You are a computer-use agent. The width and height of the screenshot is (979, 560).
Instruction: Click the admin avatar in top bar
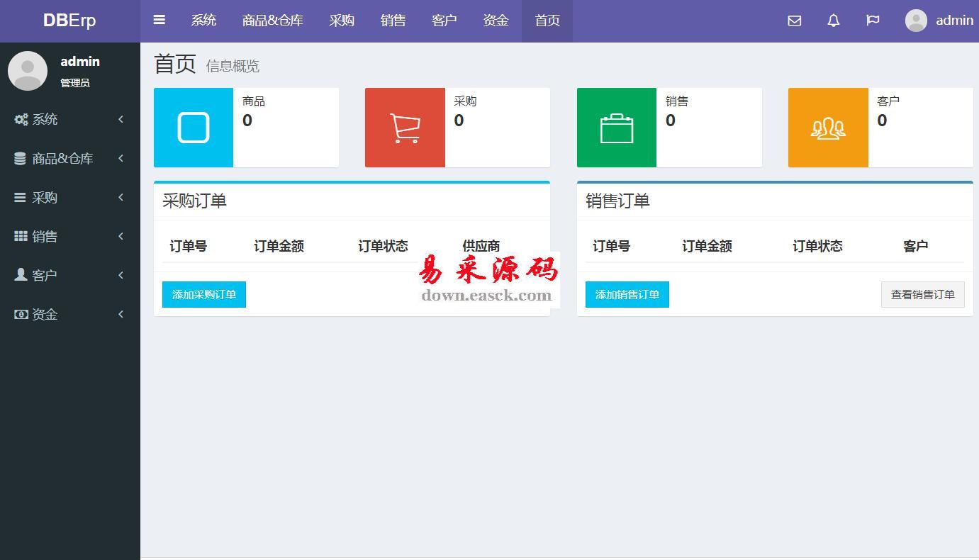916,21
